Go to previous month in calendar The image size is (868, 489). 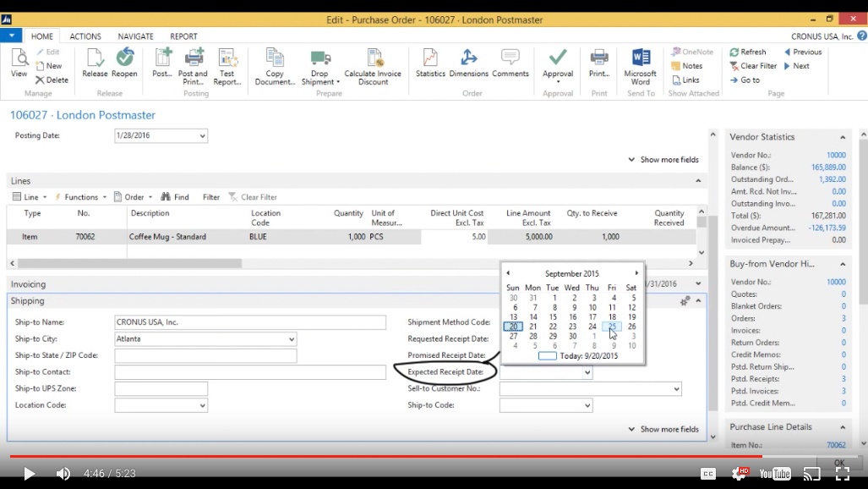pyautogui.click(x=508, y=272)
